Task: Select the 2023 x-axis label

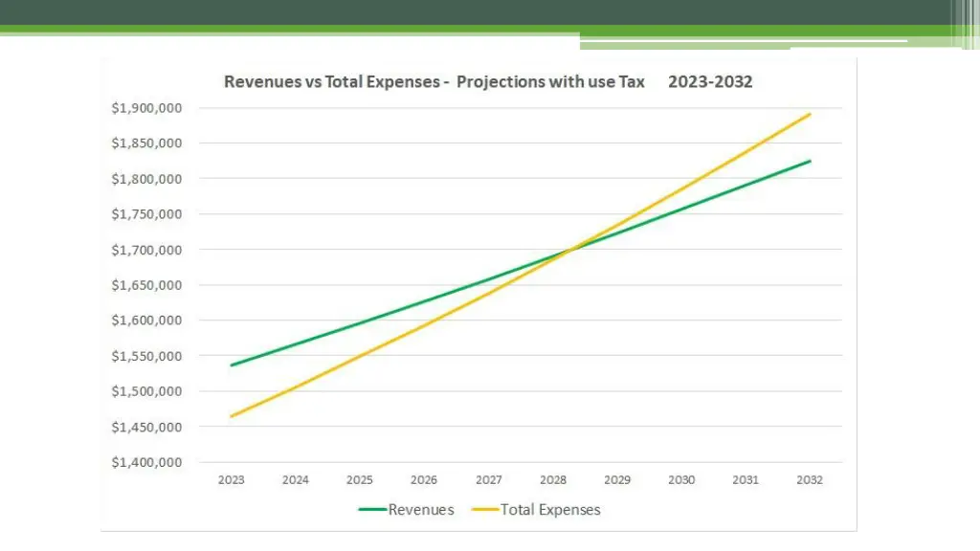Action: point(231,480)
